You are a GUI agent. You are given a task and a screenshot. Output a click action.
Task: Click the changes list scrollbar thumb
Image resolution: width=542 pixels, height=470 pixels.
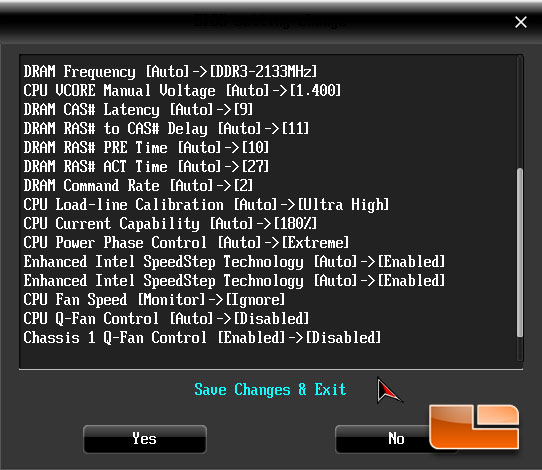click(x=520, y=253)
